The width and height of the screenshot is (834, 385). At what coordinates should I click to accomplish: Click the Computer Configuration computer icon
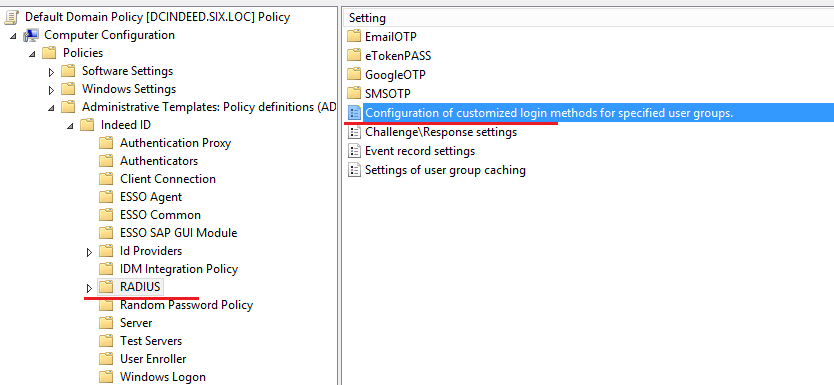click(x=31, y=35)
